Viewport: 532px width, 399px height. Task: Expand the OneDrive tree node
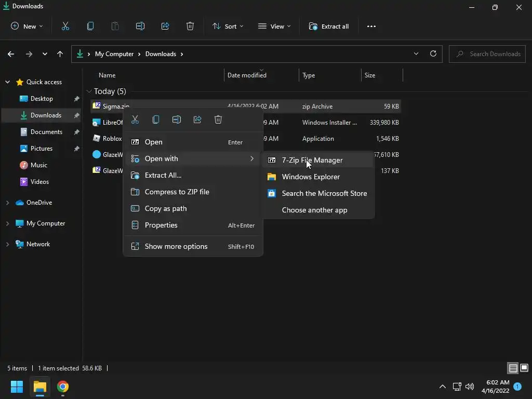pyautogui.click(x=7, y=203)
